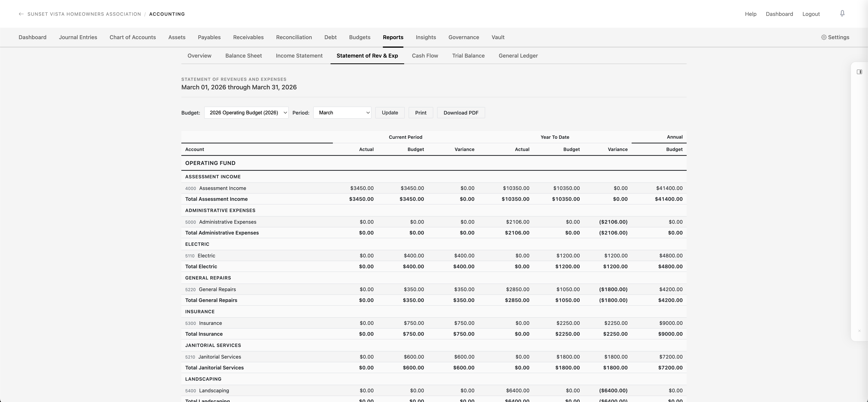868x402 pixels.
Task: Click the OPERATING FUND heading
Action: pos(210,163)
